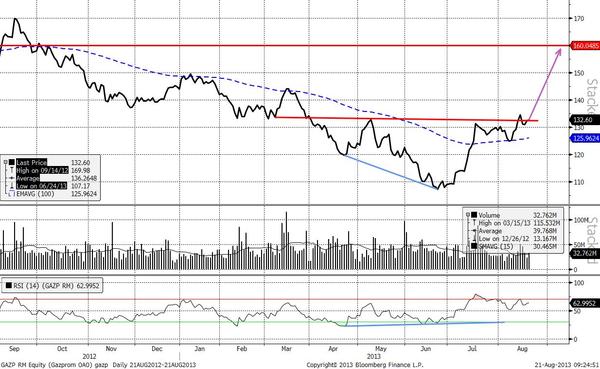Screen dimensions: 600x369
Task: Click the Jan month label on time axis
Action: click(199, 349)
